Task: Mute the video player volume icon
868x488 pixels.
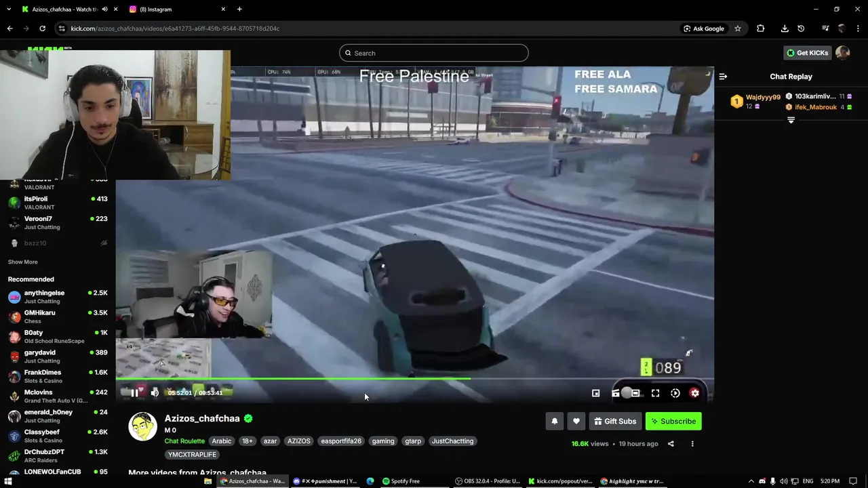Action: [x=155, y=392]
